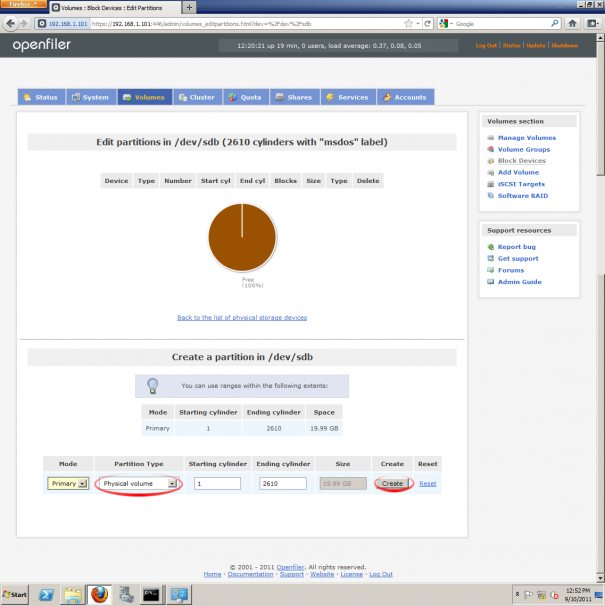Screen dimensions: 605x606
Task: Switch to the Shares tab
Action: 295,97
